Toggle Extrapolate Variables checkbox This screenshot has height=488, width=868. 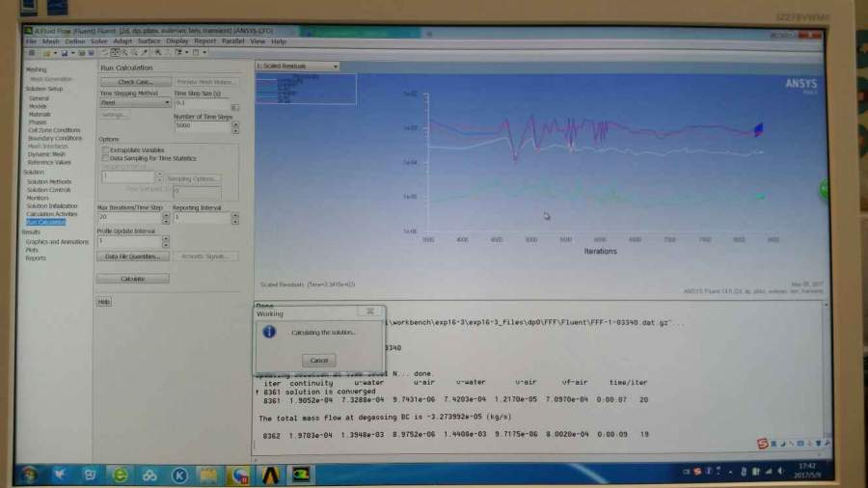[x=105, y=149]
